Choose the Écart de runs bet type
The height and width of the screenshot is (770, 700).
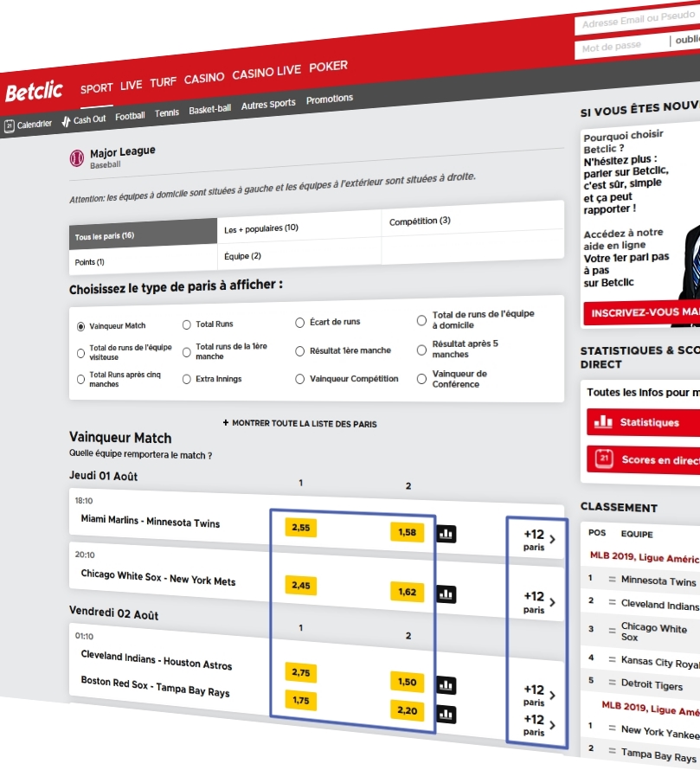pyautogui.click(x=299, y=323)
